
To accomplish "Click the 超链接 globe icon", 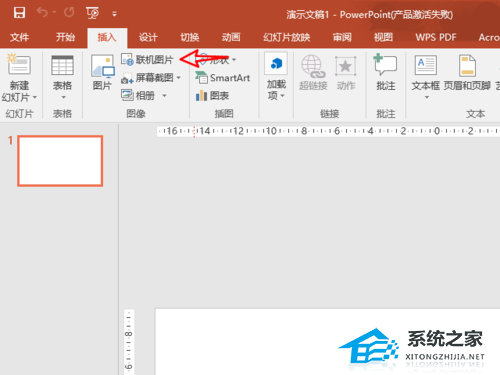I will point(313,65).
